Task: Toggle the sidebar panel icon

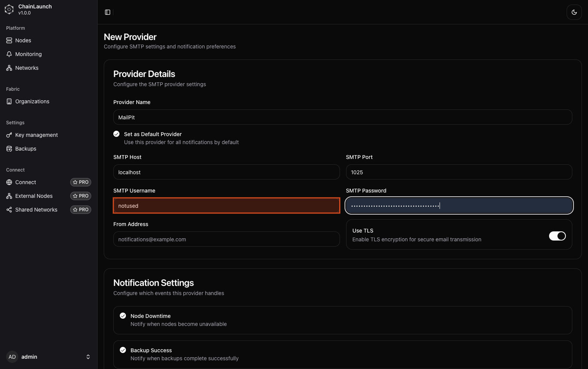Action: point(108,12)
